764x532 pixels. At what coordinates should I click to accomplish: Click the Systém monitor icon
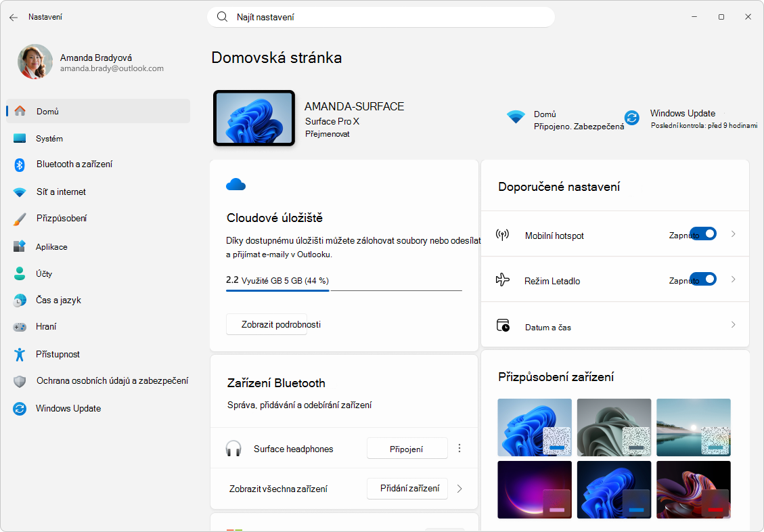coord(20,138)
